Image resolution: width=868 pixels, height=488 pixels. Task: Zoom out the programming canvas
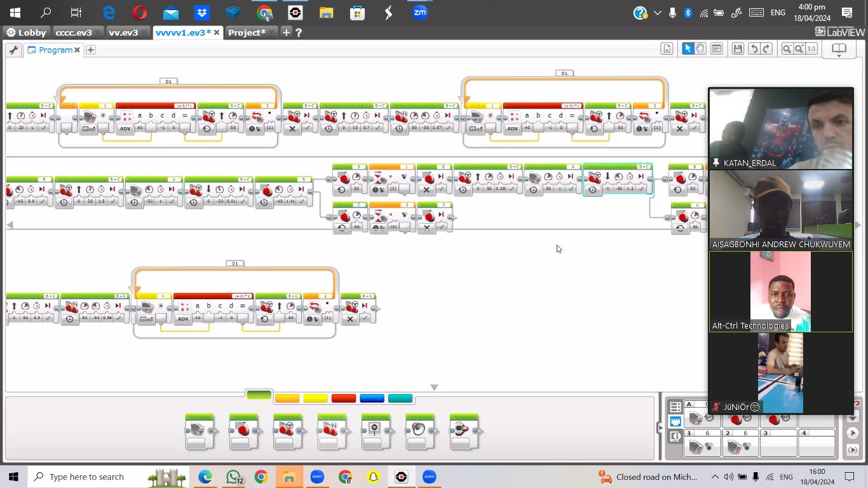click(787, 49)
